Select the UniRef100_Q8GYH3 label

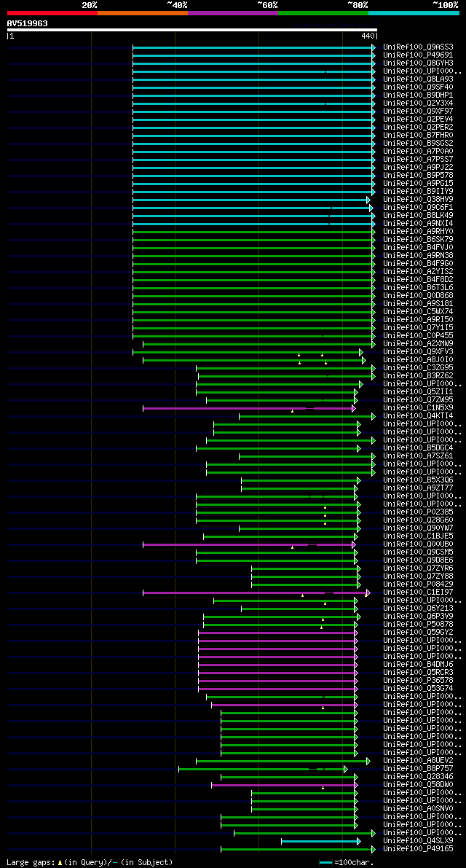click(x=418, y=63)
